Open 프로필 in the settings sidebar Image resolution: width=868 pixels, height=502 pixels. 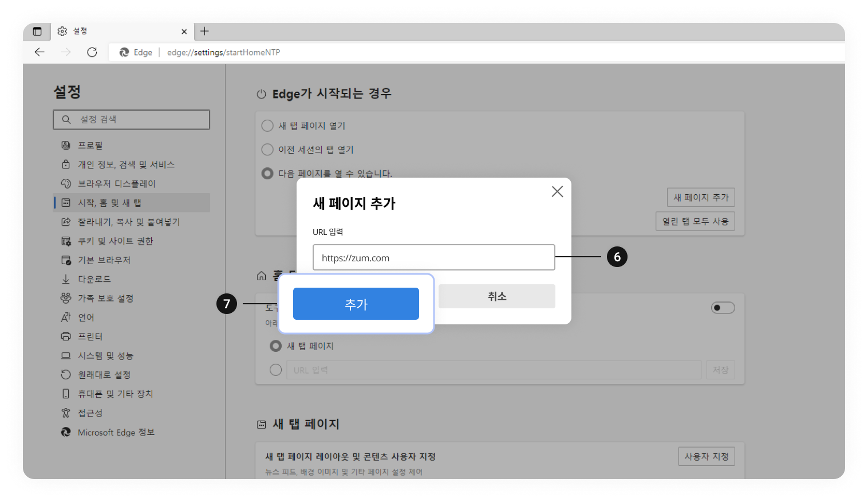point(66,145)
